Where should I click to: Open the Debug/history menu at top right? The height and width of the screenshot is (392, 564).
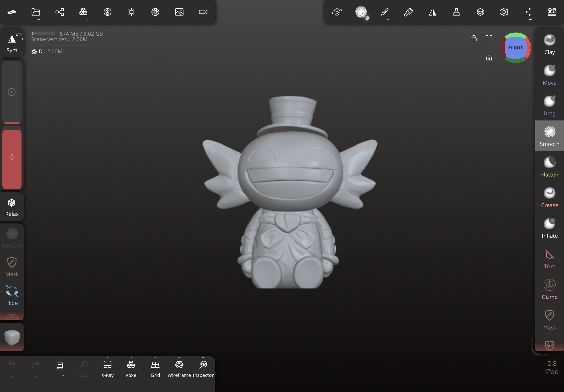(552, 12)
